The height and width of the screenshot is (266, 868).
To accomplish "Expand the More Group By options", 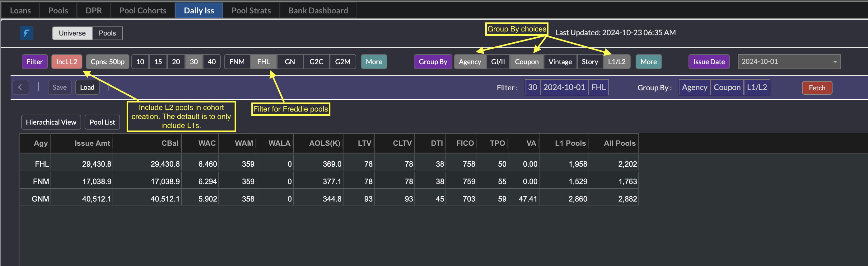I will (x=648, y=62).
